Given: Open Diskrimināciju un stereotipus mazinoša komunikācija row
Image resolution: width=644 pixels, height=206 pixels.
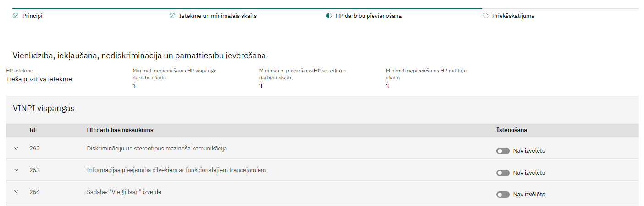Looking at the screenshot, I should [157, 148].
